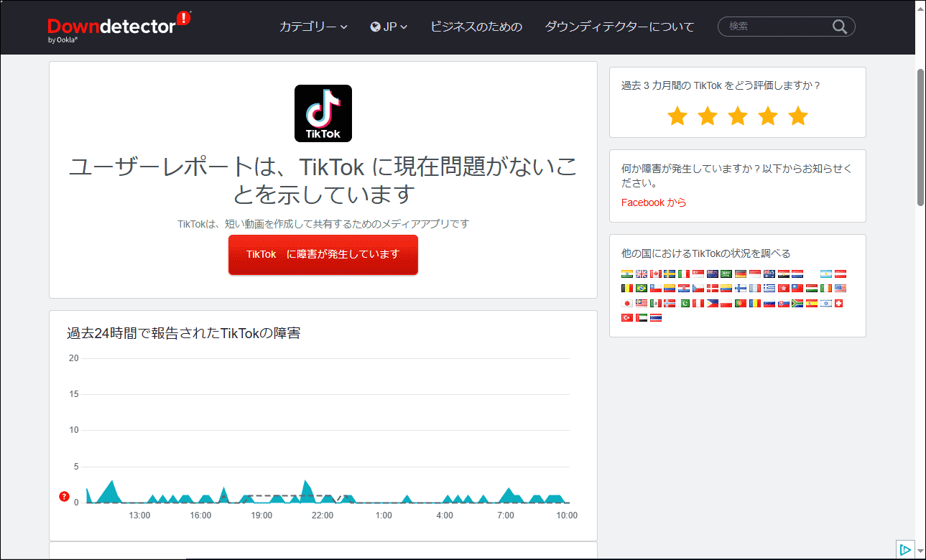Select the Brazil flag

coord(642,288)
